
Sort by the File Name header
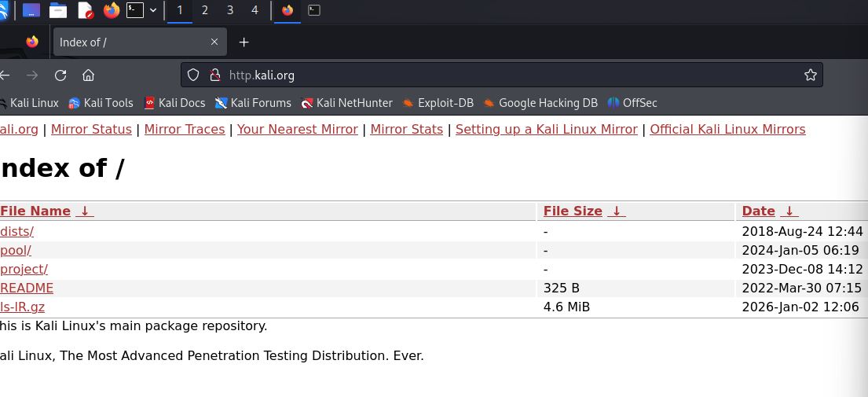(x=35, y=211)
